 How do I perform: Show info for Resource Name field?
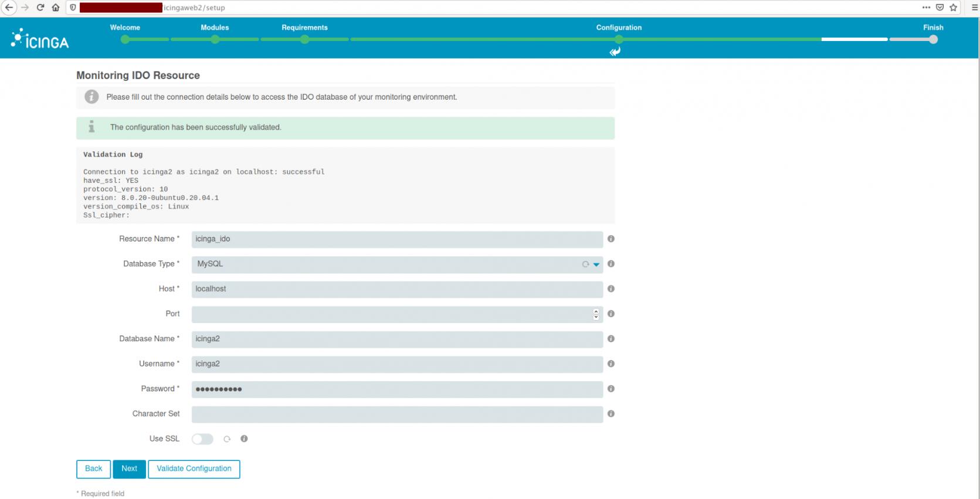tap(611, 239)
